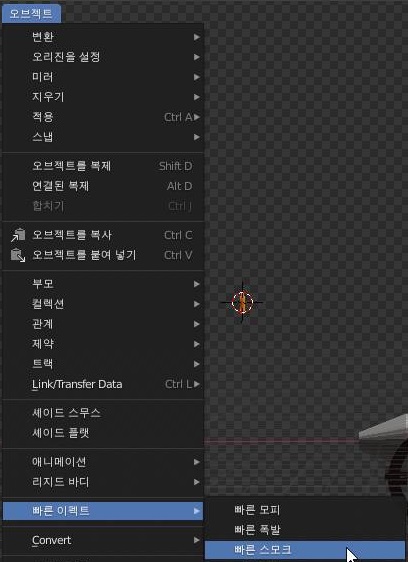Viewport: 408px width, 562px height.
Task: Click the copy objects icon
Action: click(18, 235)
